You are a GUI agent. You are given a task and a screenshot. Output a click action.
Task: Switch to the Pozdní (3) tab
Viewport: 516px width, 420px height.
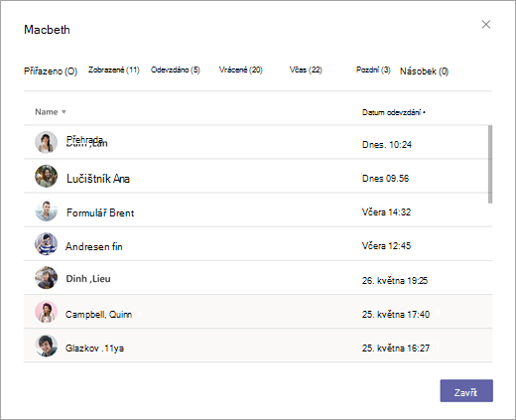pyautogui.click(x=373, y=70)
